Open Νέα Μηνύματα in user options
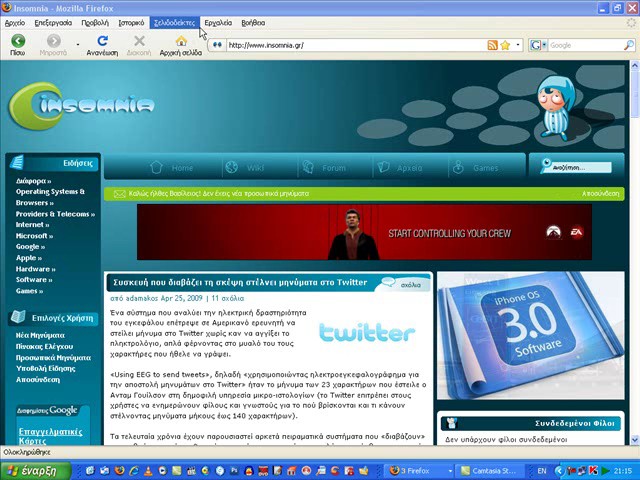This screenshot has width=640, height=480. coord(40,336)
